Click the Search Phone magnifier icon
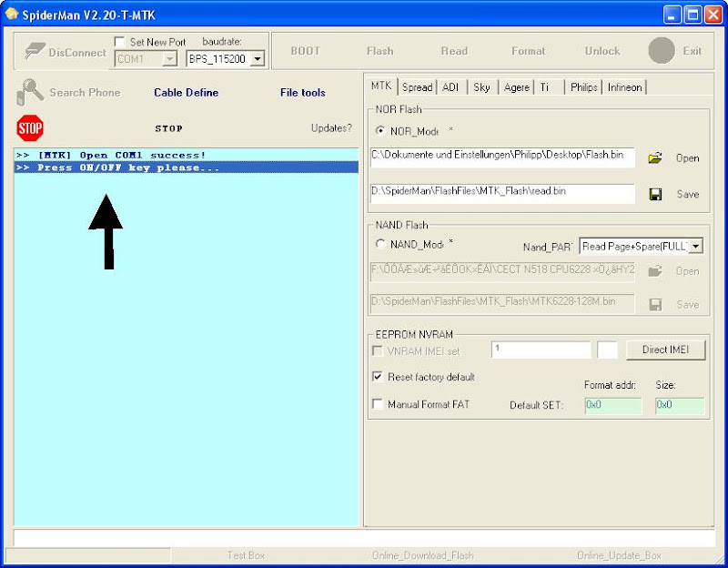Viewport: 728px width, 568px height. pos(29,92)
